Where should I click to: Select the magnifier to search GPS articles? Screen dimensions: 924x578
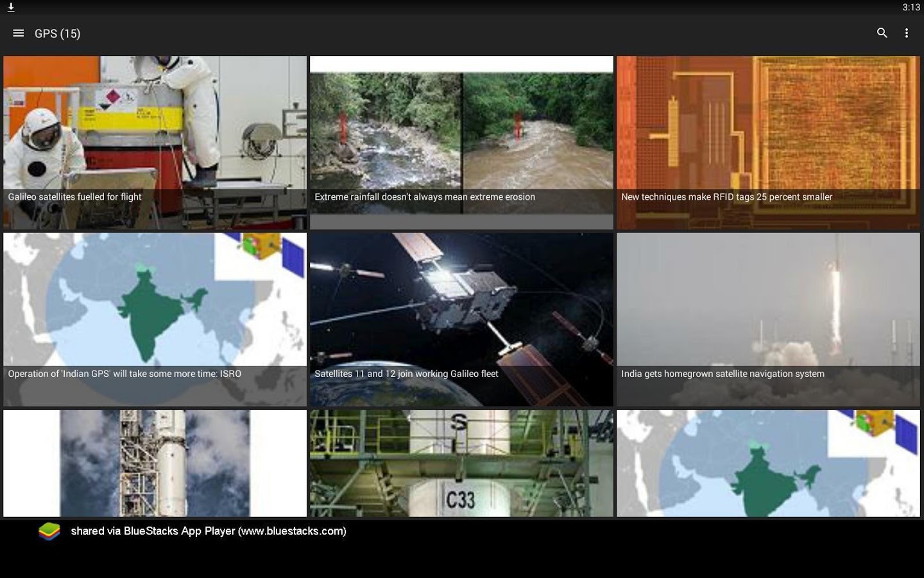pos(882,33)
